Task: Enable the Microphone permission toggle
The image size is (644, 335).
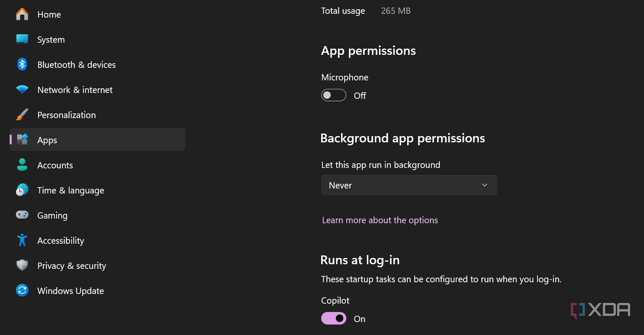Action: (334, 95)
